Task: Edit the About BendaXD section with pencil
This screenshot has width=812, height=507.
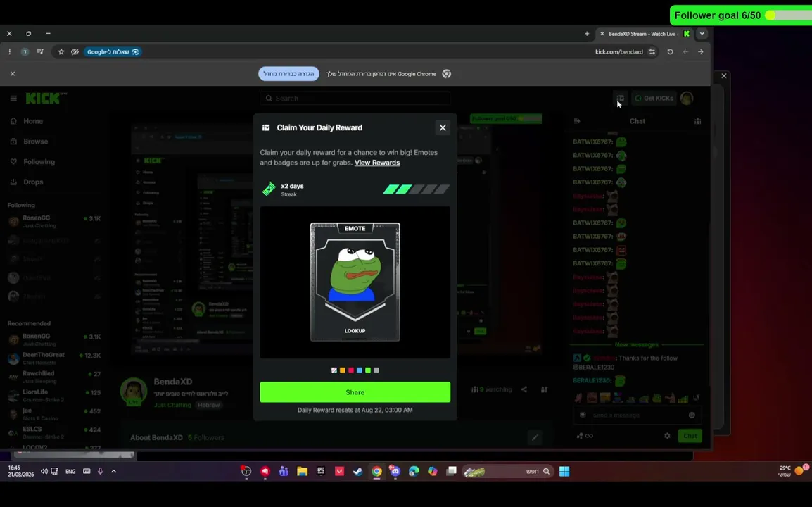Action: (535, 437)
